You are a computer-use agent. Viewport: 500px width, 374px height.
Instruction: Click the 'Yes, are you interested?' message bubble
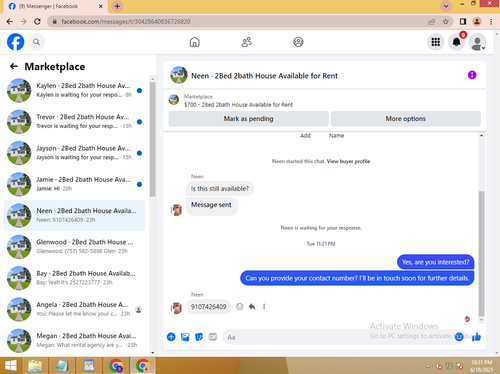coord(435,262)
